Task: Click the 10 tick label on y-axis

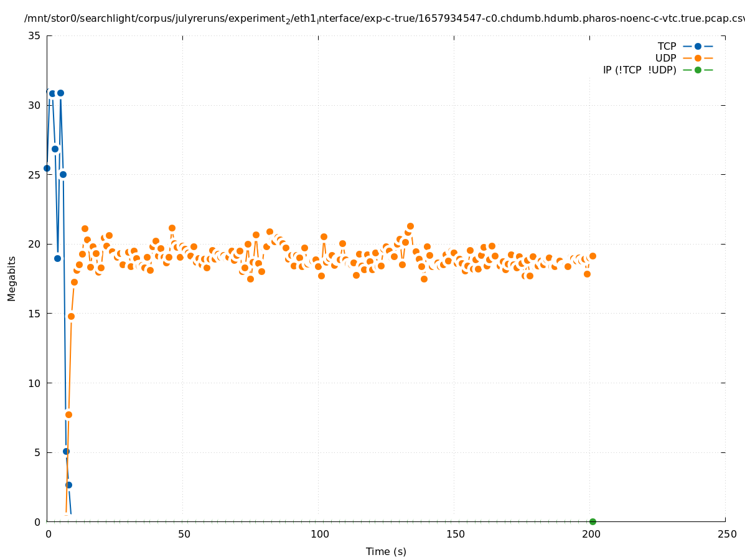Action: 35,383
